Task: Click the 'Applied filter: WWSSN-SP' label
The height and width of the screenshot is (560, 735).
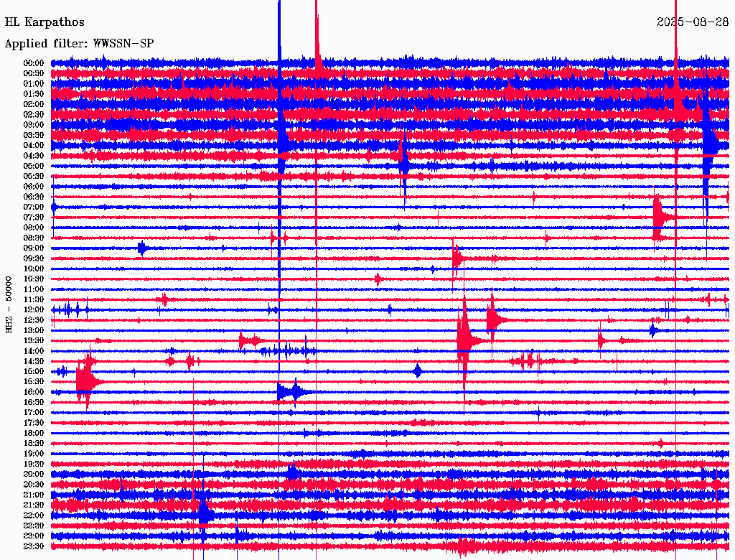Action: [79, 44]
